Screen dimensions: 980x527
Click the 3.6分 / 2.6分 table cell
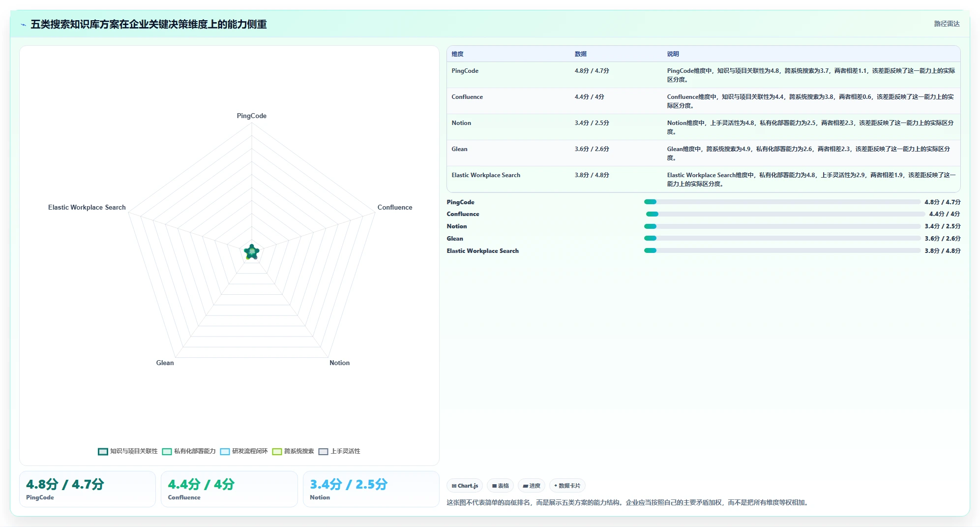[592, 149]
